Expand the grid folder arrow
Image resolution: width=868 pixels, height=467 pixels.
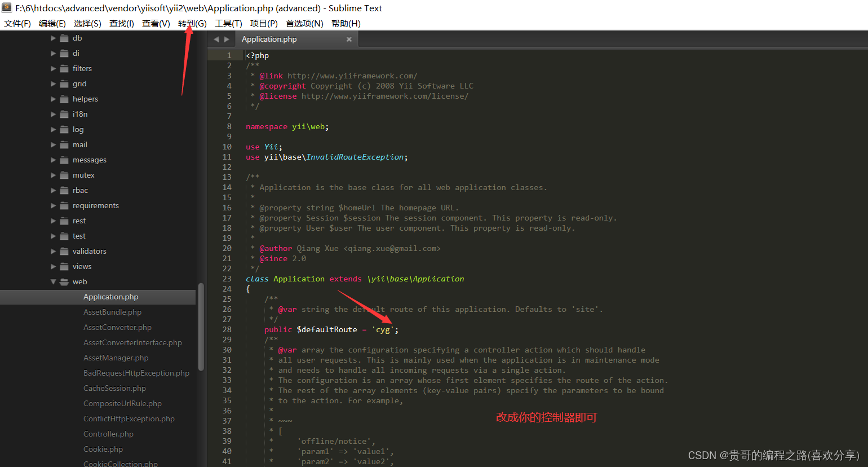tap(54, 83)
